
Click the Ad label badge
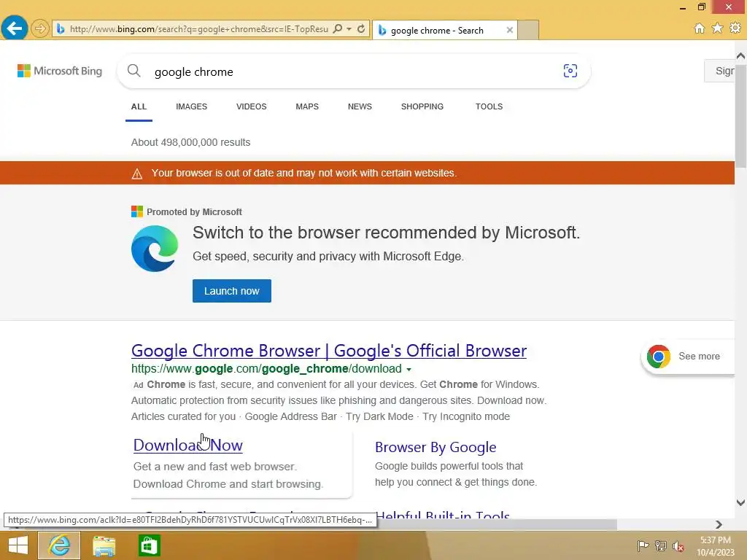coord(138,385)
